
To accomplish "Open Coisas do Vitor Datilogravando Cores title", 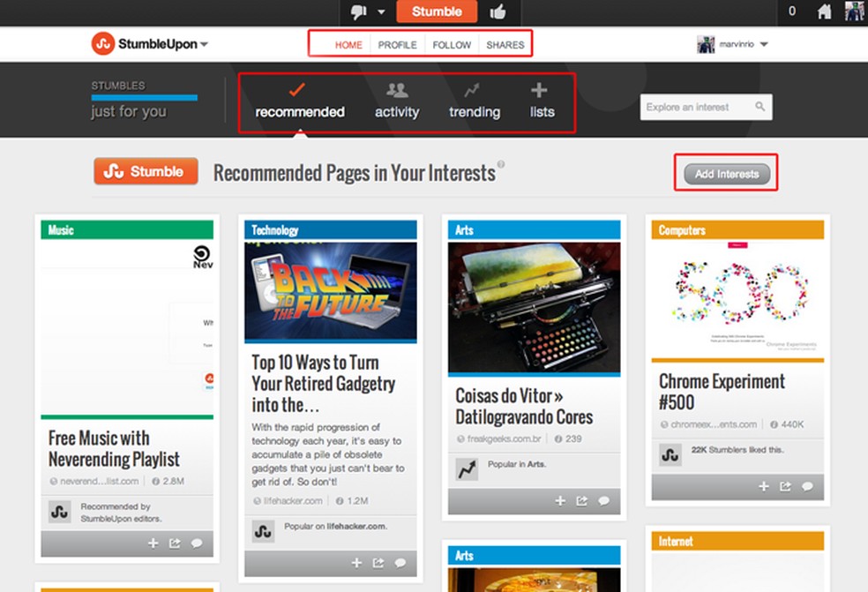I will (x=524, y=406).
